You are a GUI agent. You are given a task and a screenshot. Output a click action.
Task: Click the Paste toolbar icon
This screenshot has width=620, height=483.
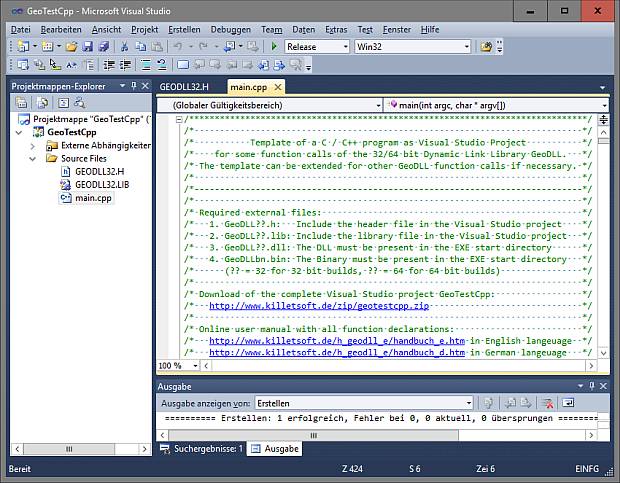(157, 47)
